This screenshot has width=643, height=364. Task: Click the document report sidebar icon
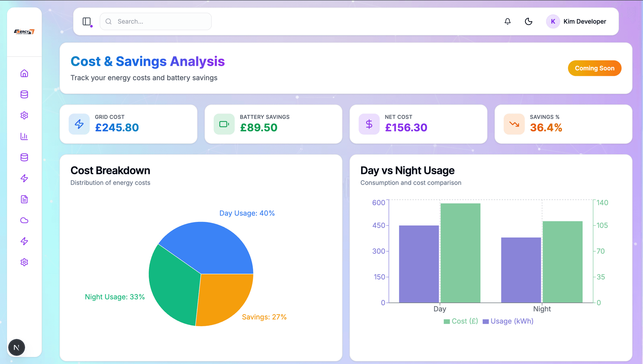click(x=24, y=199)
